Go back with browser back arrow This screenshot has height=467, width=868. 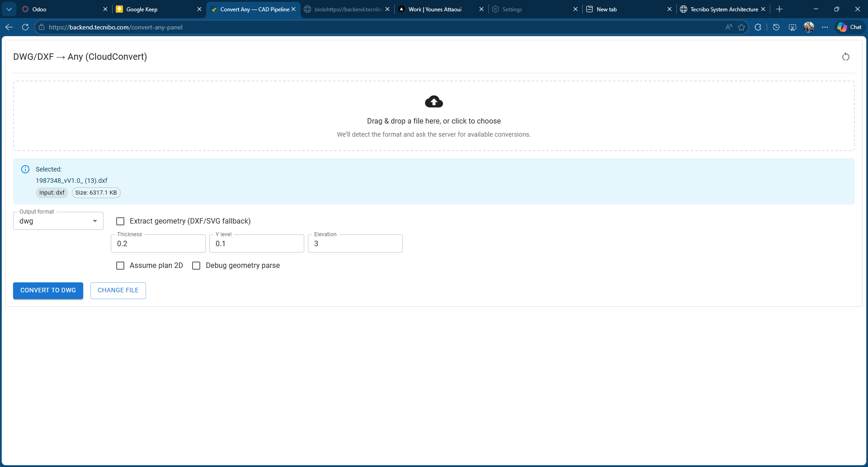click(x=9, y=27)
